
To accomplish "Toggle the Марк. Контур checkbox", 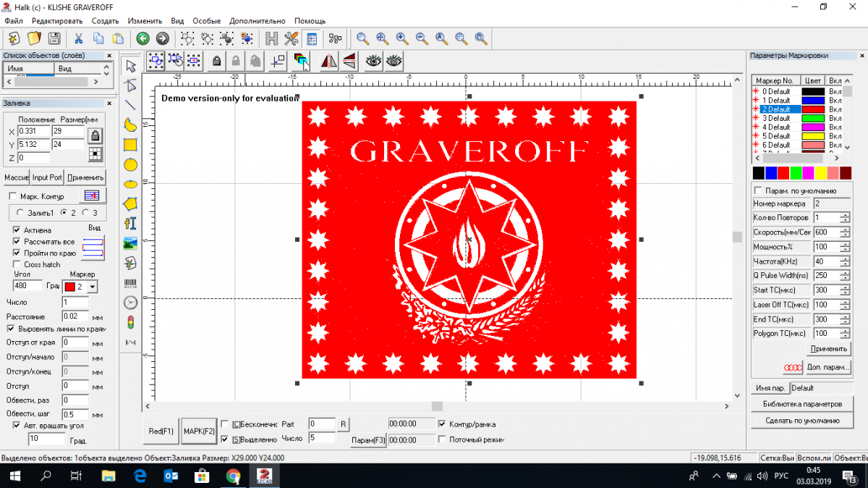I will [x=12, y=196].
